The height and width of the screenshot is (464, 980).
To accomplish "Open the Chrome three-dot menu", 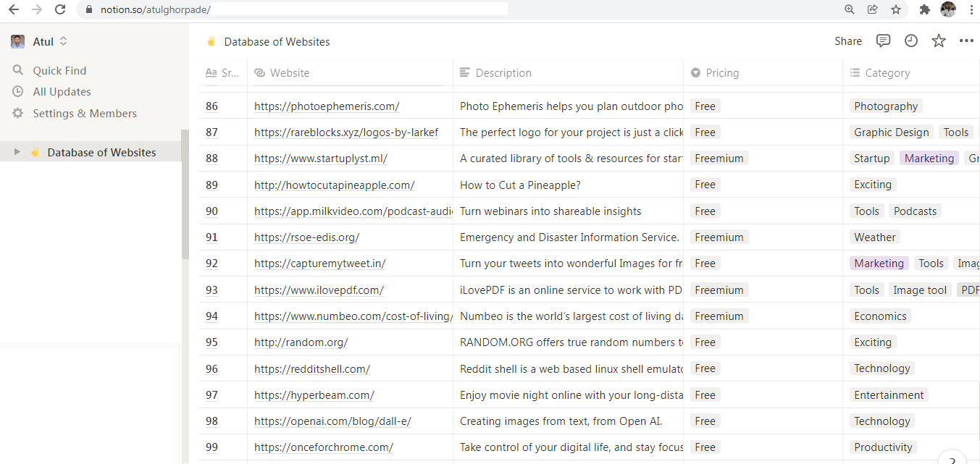I will tap(971, 9).
